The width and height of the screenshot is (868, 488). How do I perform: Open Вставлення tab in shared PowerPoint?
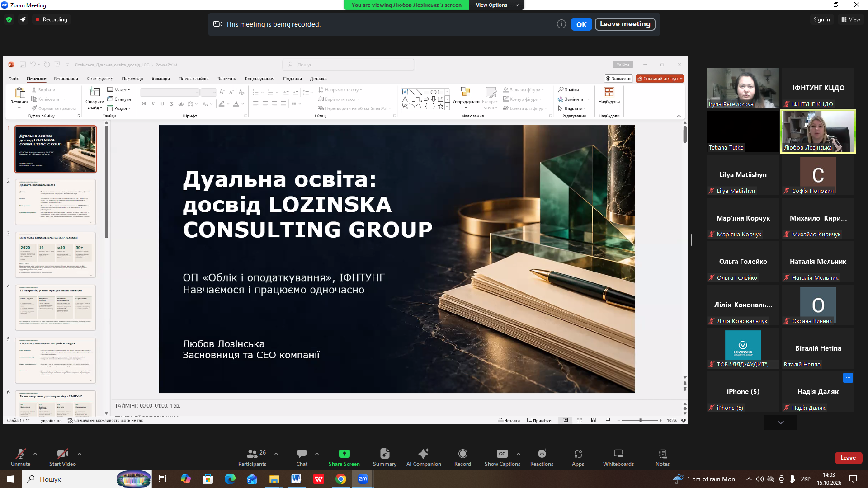(x=66, y=79)
